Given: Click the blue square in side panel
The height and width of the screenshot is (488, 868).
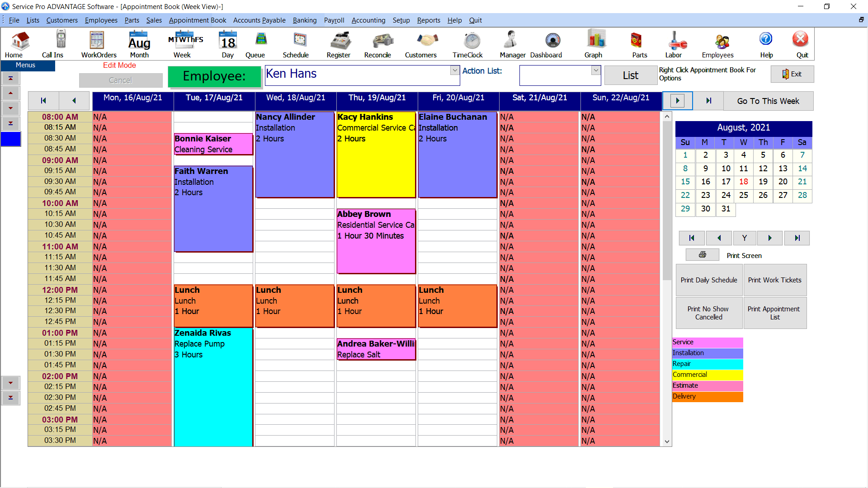Looking at the screenshot, I should (x=11, y=139).
